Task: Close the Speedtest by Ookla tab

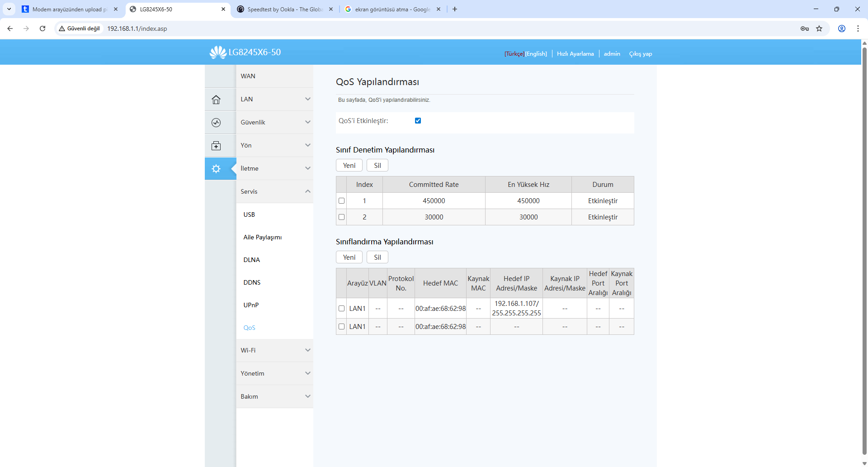Action: click(x=331, y=9)
